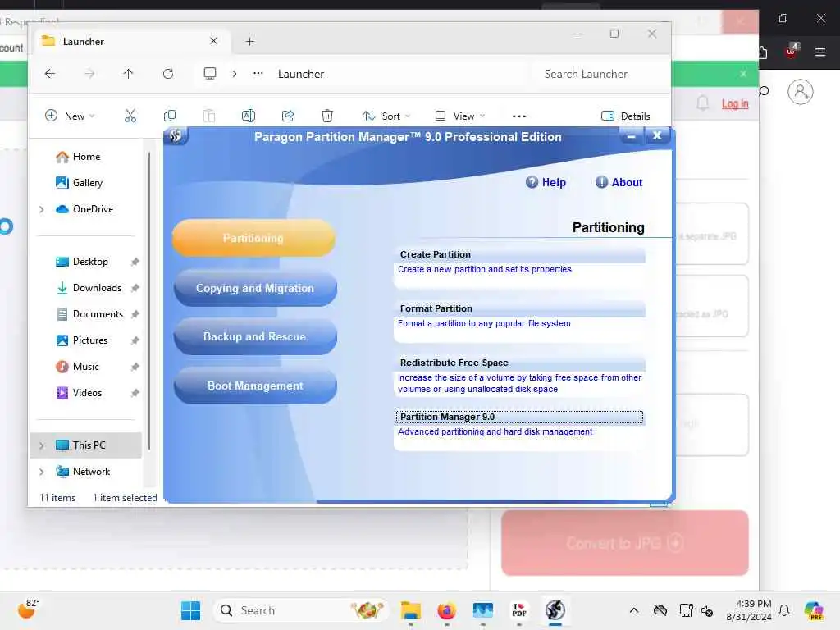Open the View dropdown

click(x=459, y=116)
